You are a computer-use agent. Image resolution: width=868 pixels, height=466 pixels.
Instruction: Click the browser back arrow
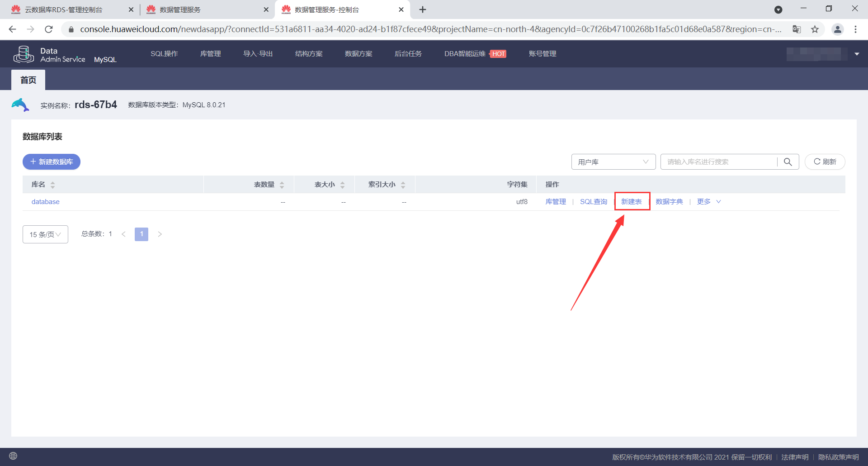(13, 29)
